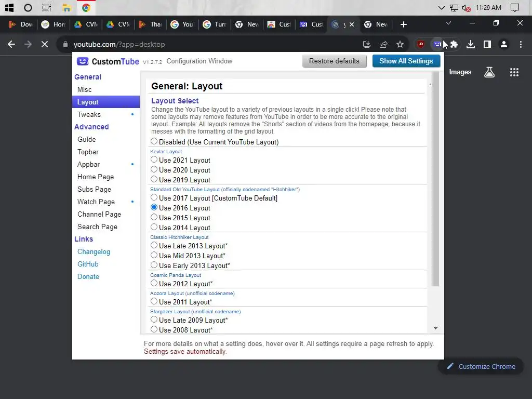Open the Extensions puzzle menu
Image resolution: width=532 pixels, height=399 pixels.
(454, 44)
